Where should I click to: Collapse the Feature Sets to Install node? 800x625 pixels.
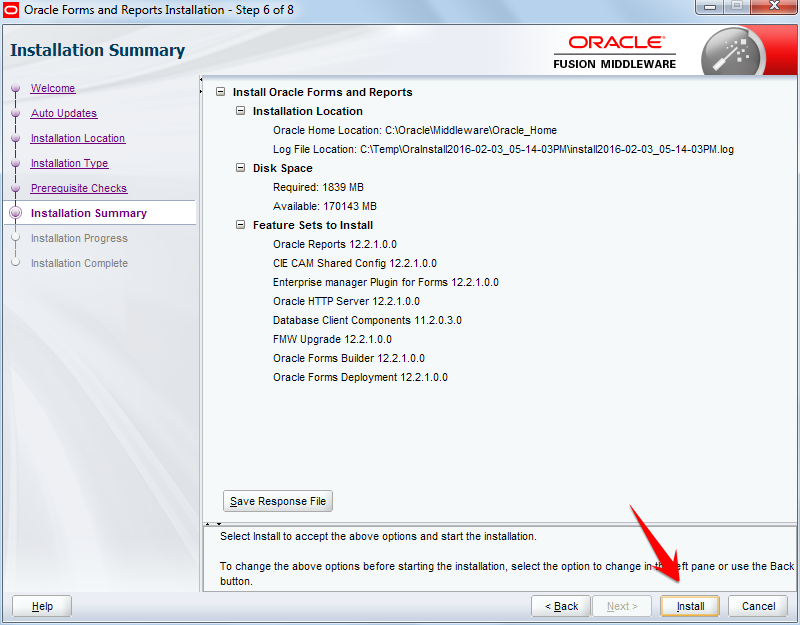240,225
